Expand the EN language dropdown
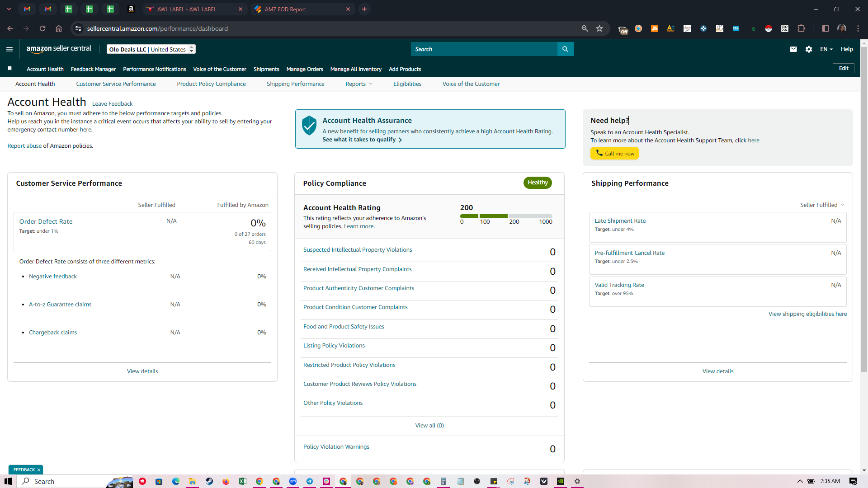Screen dimensions: 868x488 click(826, 49)
